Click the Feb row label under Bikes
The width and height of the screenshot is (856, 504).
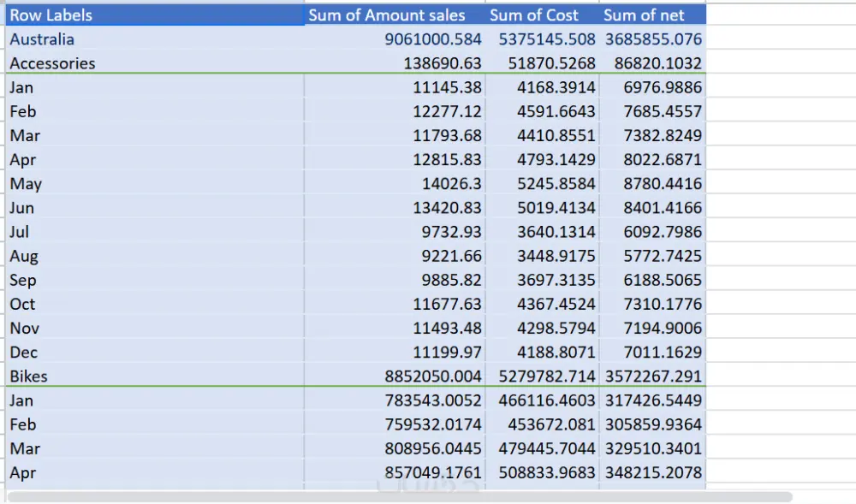[23, 424]
